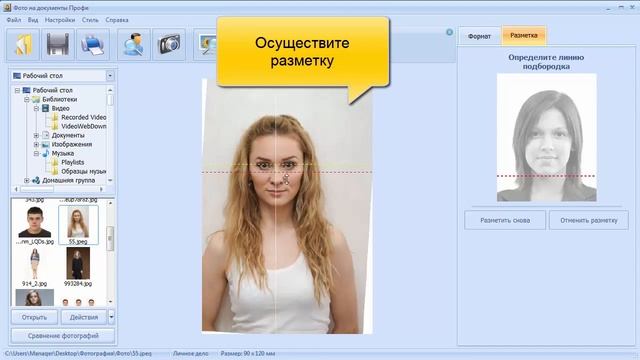Click the Сравнение фотографий button

(x=63, y=336)
